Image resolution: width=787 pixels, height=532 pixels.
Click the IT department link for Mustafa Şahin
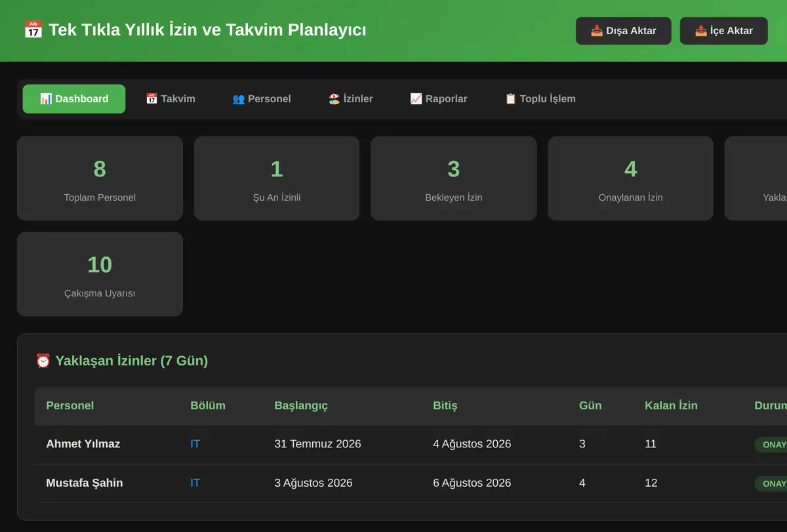point(195,483)
